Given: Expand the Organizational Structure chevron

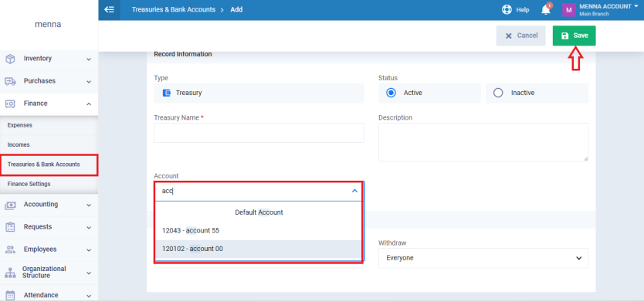Looking at the screenshot, I should 89,273.
